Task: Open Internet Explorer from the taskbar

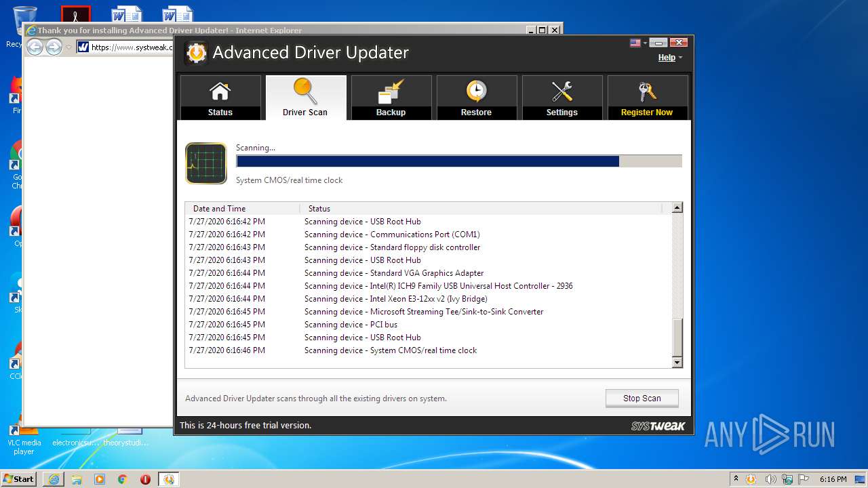Action: (x=54, y=479)
